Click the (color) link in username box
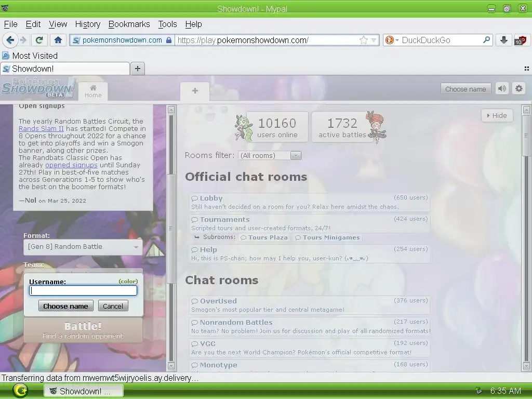This screenshot has width=532, height=399. tap(128, 281)
